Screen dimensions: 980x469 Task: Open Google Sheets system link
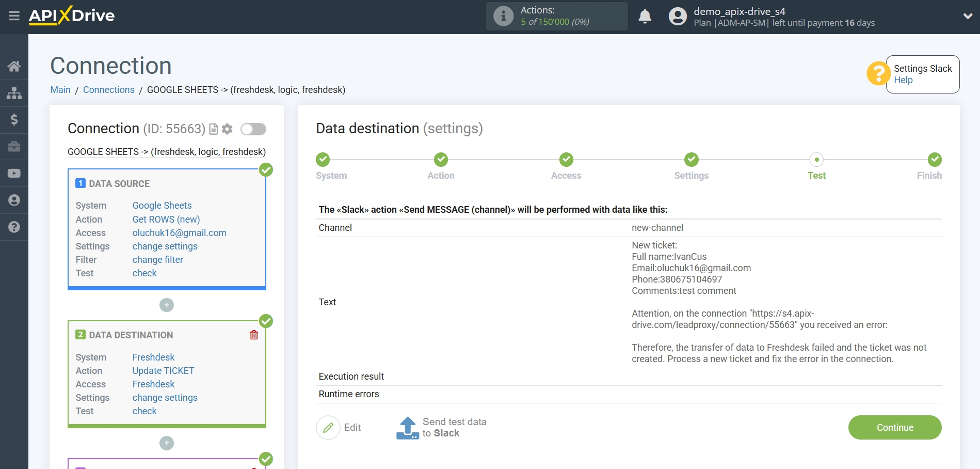click(x=162, y=206)
